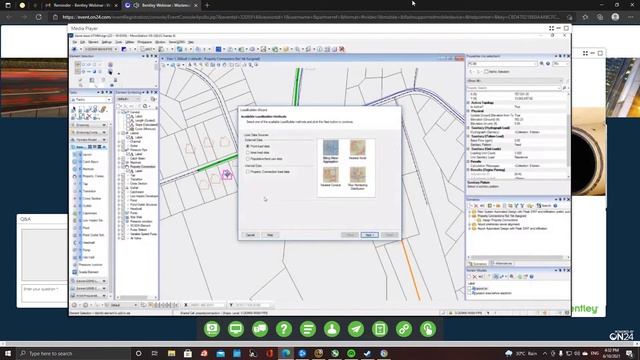Screen dimensions: 640x360
Task: Collapse the Conduit tree node
Action: (x=119, y=112)
